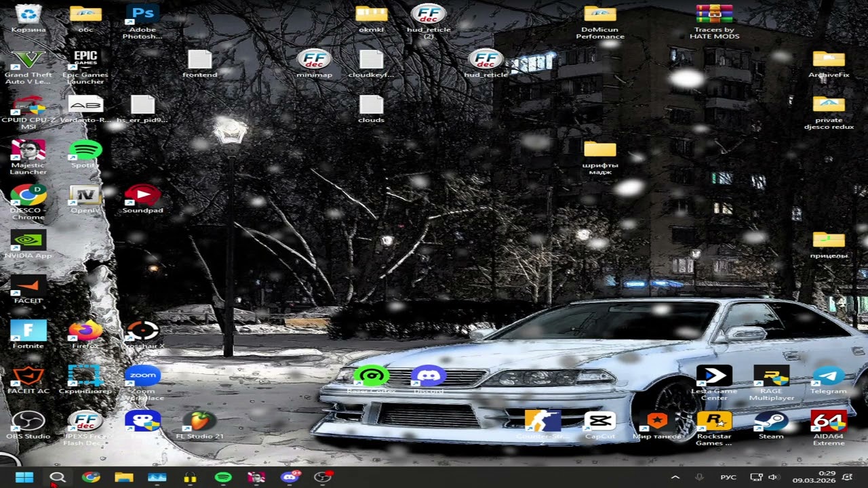Open the Chrome desktop shortcut
This screenshot has height=488, width=868.
click(x=28, y=202)
